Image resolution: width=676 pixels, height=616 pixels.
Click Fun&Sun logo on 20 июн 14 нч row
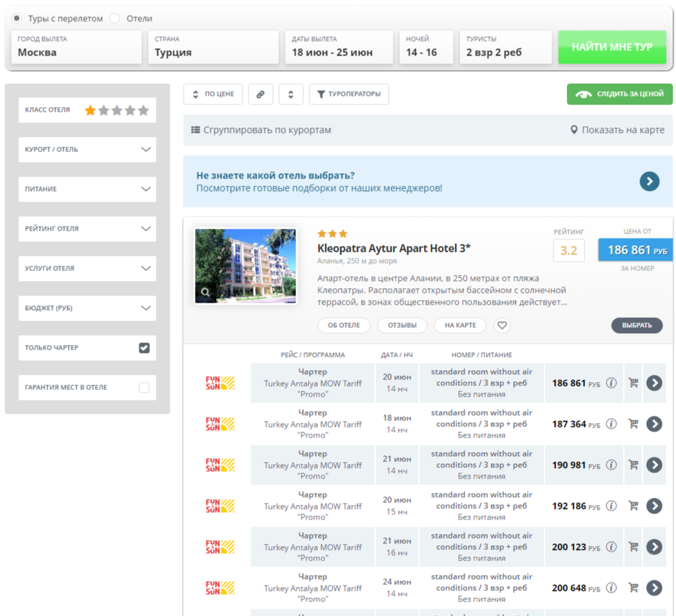[x=220, y=383]
